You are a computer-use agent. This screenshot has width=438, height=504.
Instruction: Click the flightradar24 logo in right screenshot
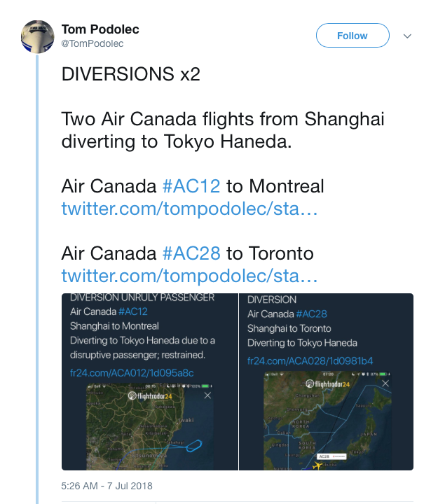pyautogui.click(x=327, y=384)
